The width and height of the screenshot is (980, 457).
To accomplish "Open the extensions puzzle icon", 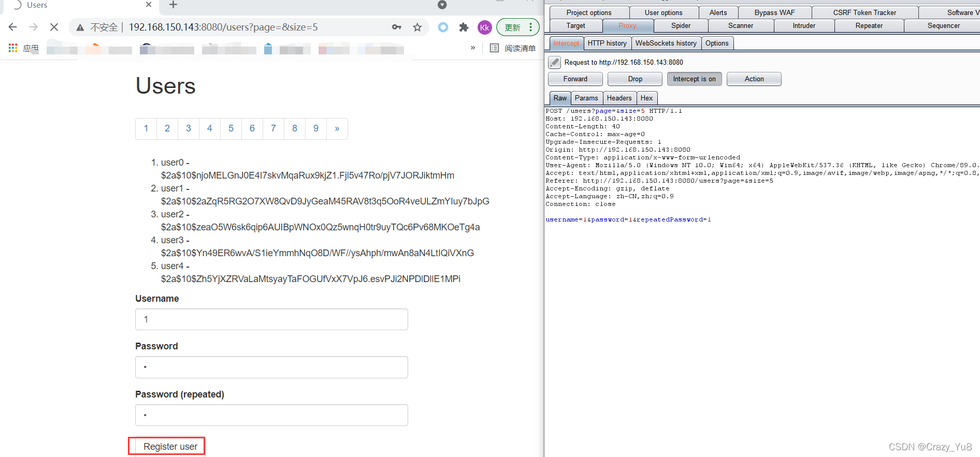I will coord(464,27).
